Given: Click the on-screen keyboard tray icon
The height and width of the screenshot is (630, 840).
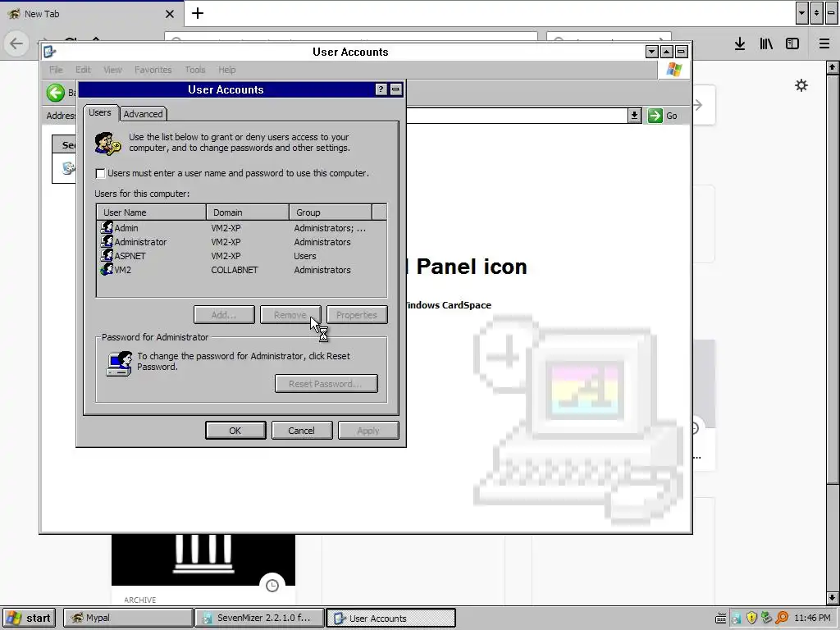Looking at the screenshot, I should (x=720, y=619).
